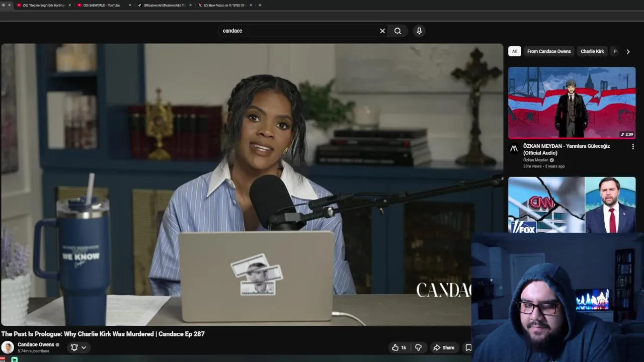Open ÖZKAN MEYDAN video thumbnail
Screen dimensions: 644x362
pyautogui.click(x=572, y=103)
